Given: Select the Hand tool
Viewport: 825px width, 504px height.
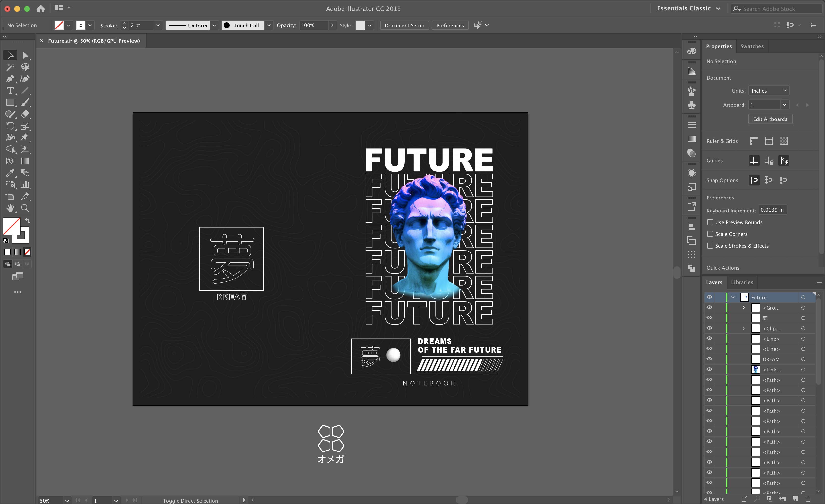Looking at the screenshot, I should pos(10,208).
